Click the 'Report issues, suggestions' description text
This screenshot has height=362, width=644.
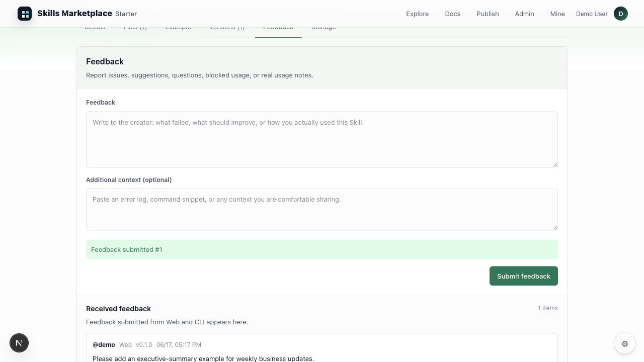(x=200, y=75)
